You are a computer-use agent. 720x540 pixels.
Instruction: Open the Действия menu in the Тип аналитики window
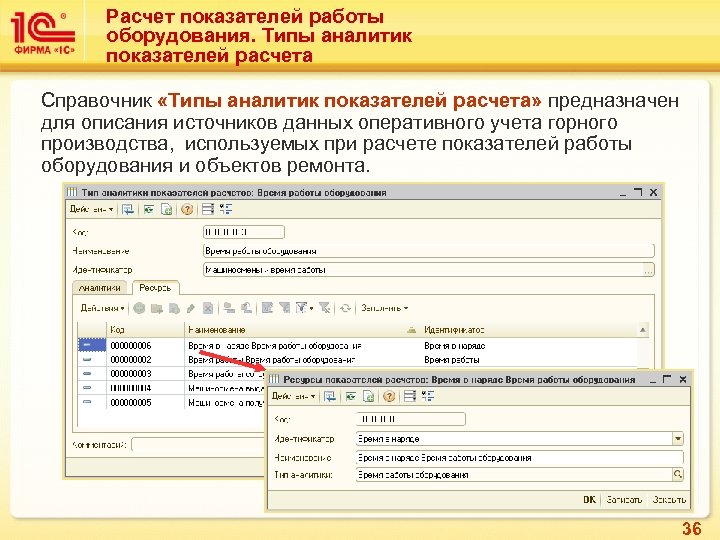[x=91, y=209]
